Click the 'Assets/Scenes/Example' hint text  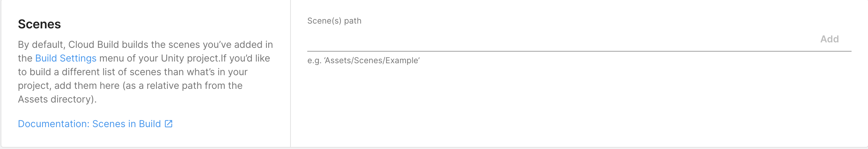tap(372, 60)
